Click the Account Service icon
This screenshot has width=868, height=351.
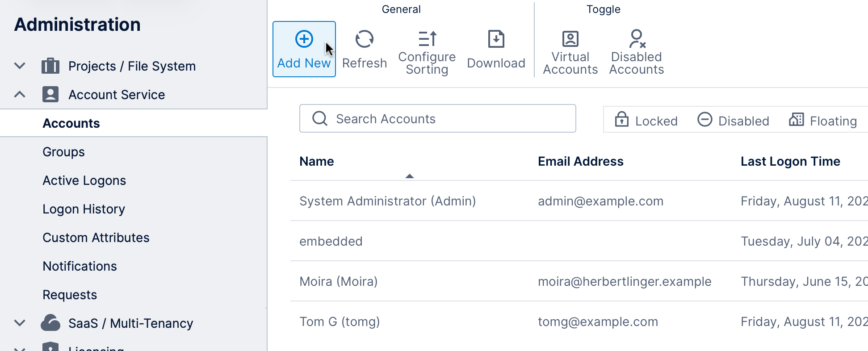click(50, 94)
